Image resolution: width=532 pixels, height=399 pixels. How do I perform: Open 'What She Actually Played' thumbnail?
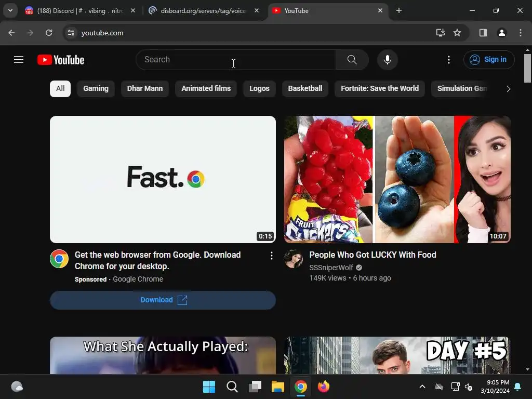click(163, 355)
